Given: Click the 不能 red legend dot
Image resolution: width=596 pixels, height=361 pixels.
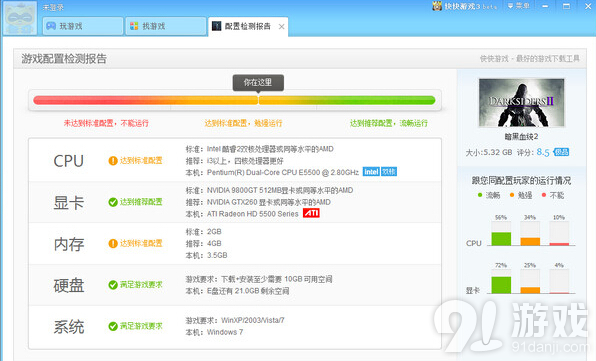Looking at the screenshot, I should click(x=544, y=195).
